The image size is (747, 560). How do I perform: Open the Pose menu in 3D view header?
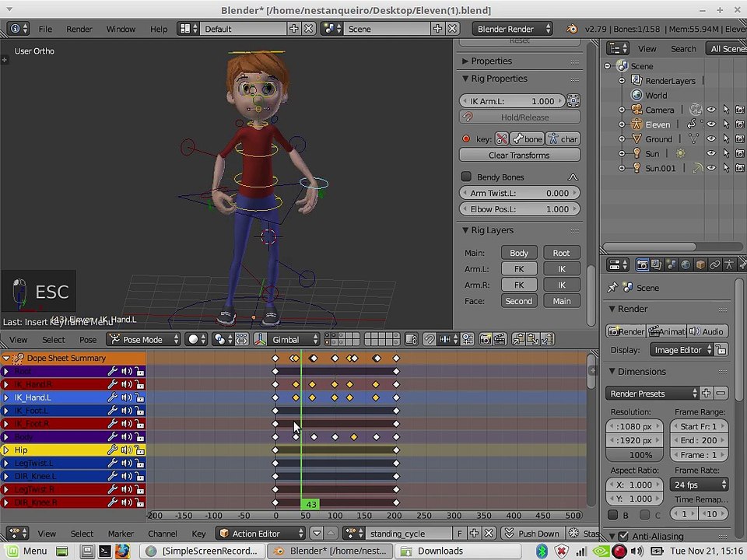click(88, 340)
